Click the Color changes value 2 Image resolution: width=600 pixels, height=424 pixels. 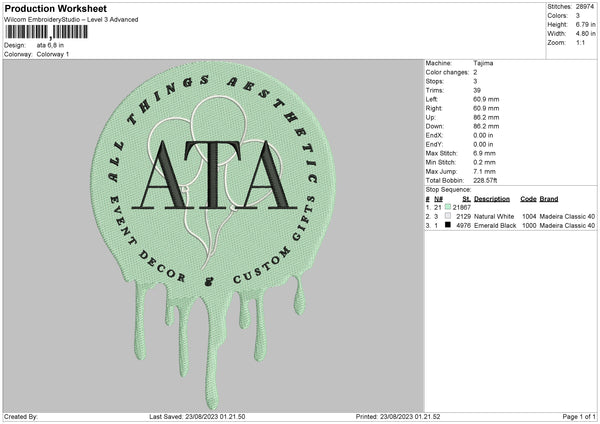pyautogui.click(x=475, y=72)
